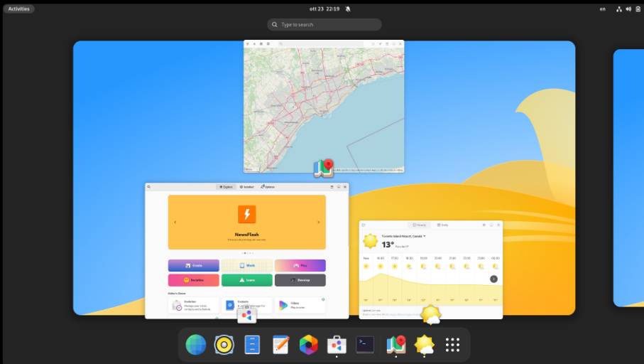Screen dimensions: 644x364
Task: Switch to the adjacent workspace on right
Action: [x=628, y=178]
